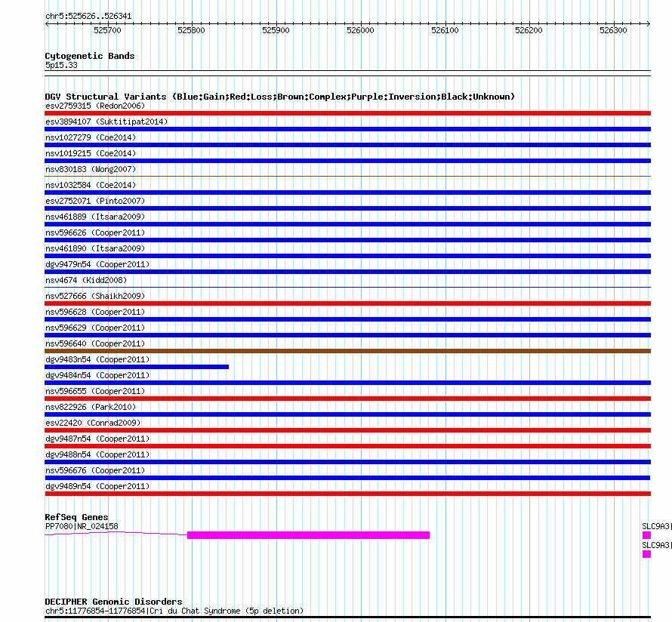The image size is (672, 622).
Task: Open nsv596676 (Cooper2011) label
Action: [95, 470]
